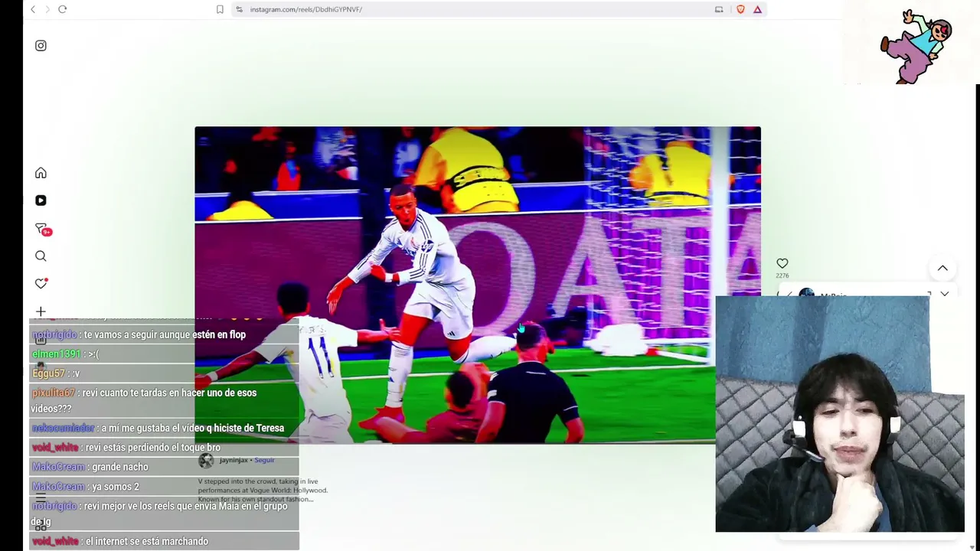
Task: Go to Instagram Home
Action: pyautogui.click(x=41, y=173)
